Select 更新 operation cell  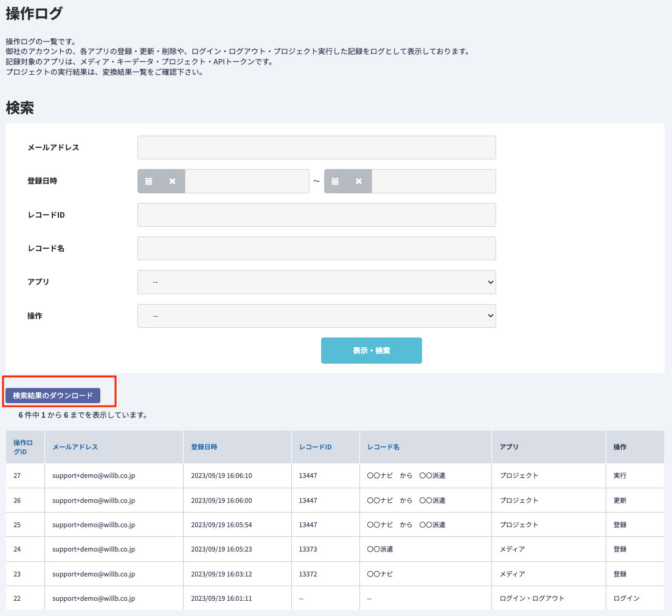tap(635, 500)
